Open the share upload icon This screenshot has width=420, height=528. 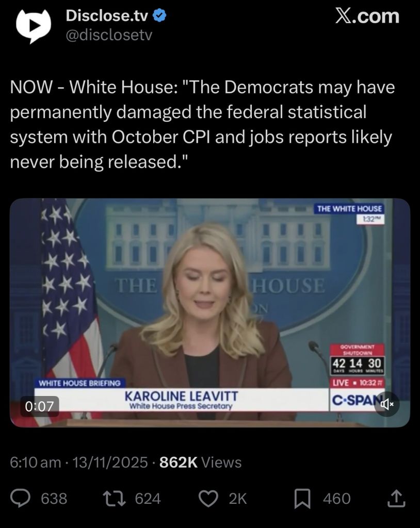point(396,499)
